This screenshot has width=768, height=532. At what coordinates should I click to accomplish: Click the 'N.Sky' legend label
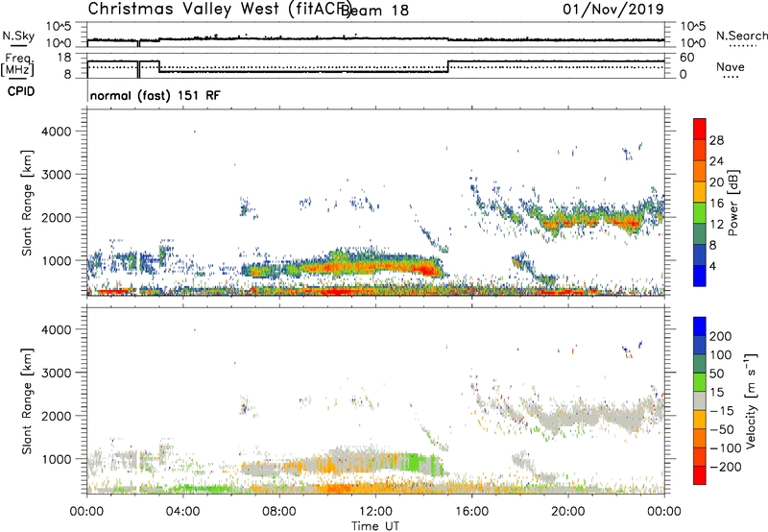(18, 36)
